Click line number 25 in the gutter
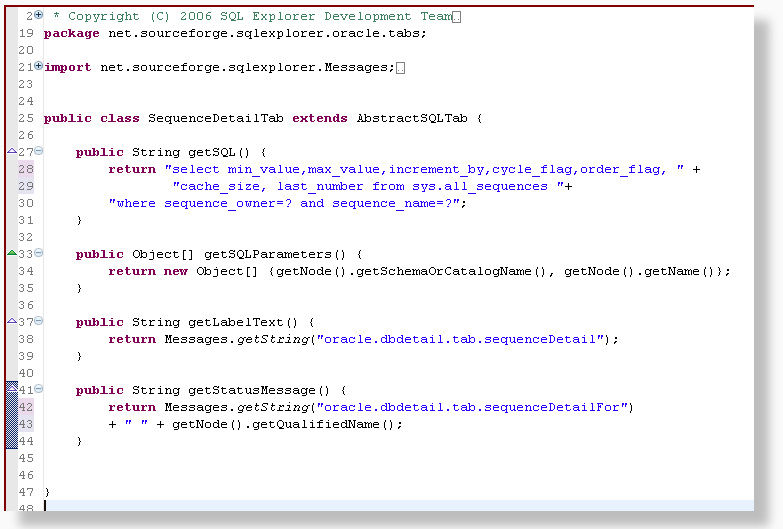The height and width of the screenshot is (529, 783). (26, 118)
